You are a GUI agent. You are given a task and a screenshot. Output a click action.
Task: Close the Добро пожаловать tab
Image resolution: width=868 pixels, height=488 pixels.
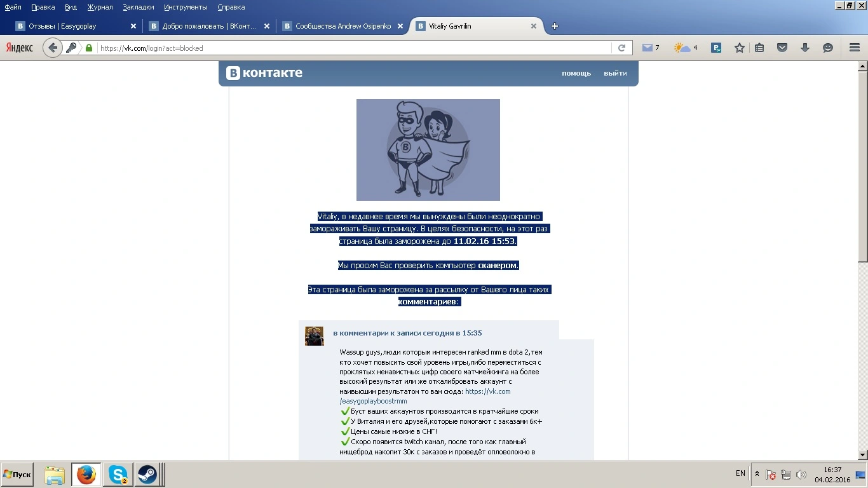tap(267, 26)
